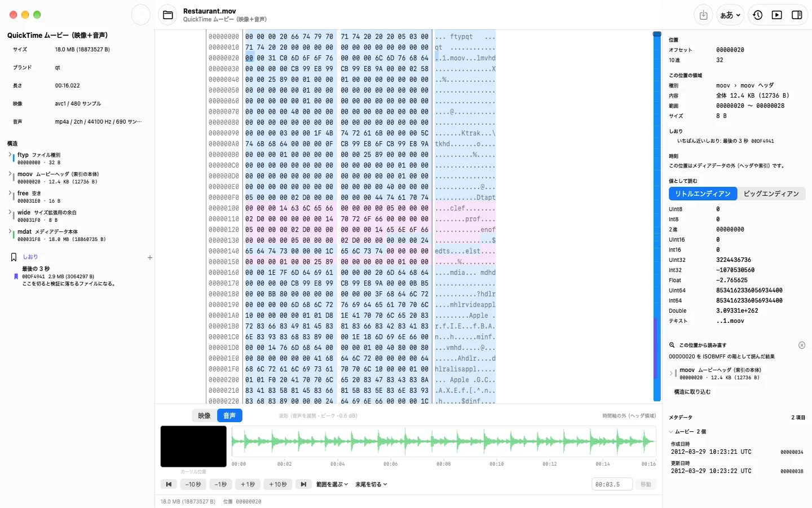Viewport: 812px width, 508px height.
Task: Click the audio waveform timeline
Action: [x=444, y=441]
